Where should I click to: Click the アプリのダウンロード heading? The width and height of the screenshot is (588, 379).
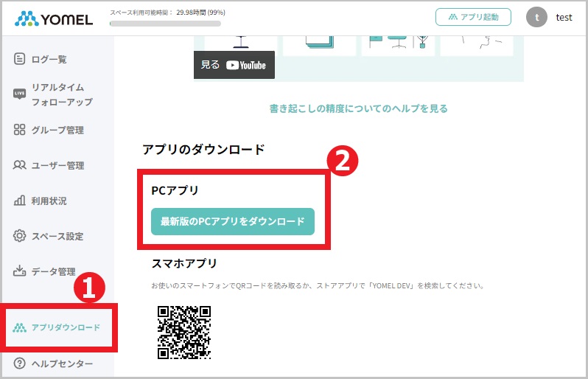click(203, 150)
